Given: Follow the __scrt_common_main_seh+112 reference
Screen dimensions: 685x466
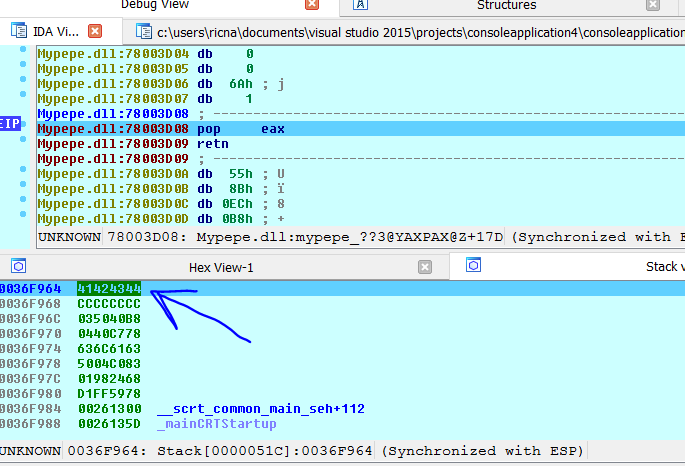Looking at the screenshot, I should click(x=260, y=409).
